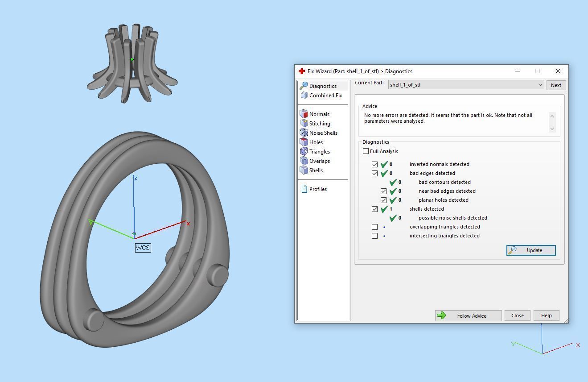Viewport: 588px width, 382px height.
Task: Click the Fix Wizard red cross title icon
Action: click(x=302, y=71)
